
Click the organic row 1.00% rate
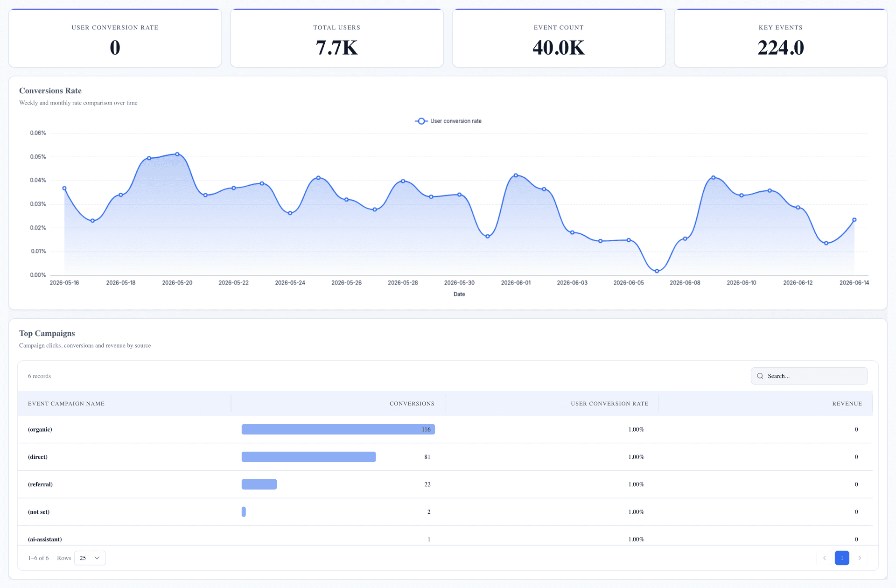pos(636,429)
